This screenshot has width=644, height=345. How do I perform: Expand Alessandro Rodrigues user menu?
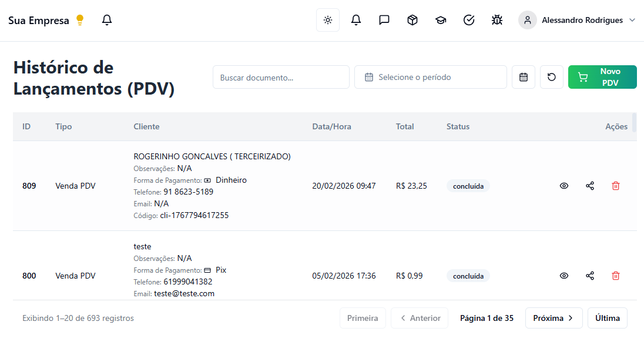click(x=578, y=20)
